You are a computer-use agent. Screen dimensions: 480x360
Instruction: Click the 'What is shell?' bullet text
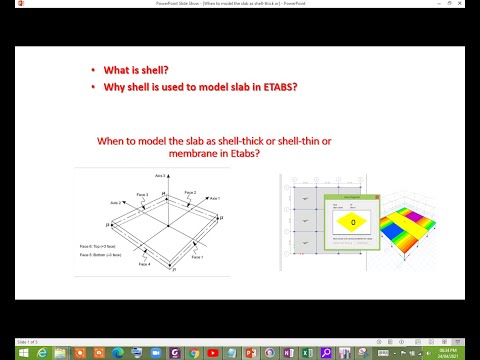(x=136, y=70)
